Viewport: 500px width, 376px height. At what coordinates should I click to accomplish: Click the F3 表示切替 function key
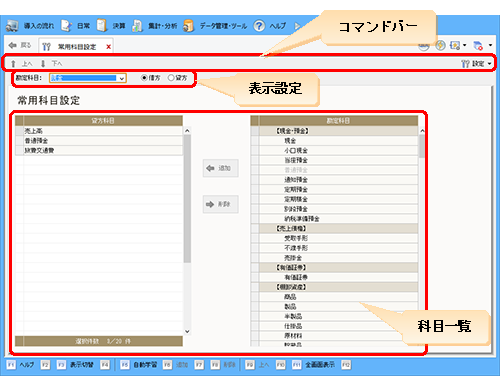[75, 365]
